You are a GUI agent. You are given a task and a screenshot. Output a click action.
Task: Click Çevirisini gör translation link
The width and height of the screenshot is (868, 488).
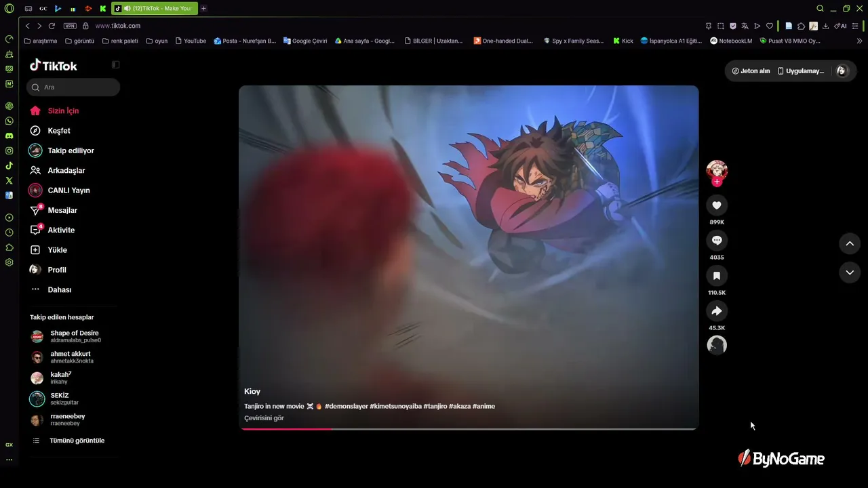(x=264, y=418)
